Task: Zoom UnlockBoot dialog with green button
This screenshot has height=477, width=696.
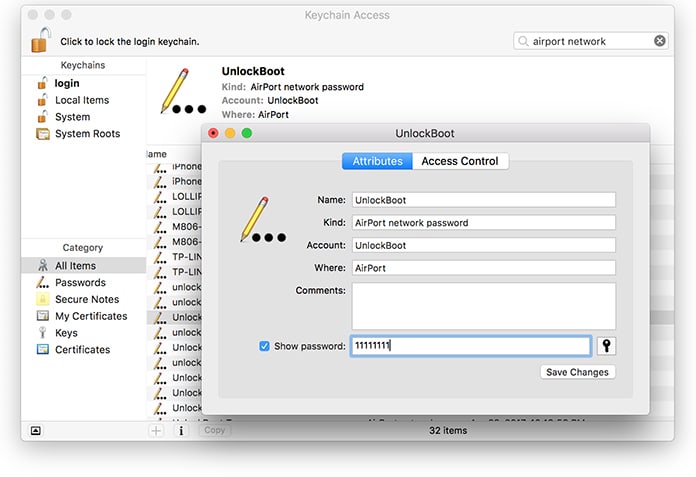Action: [x=247, y=133]
